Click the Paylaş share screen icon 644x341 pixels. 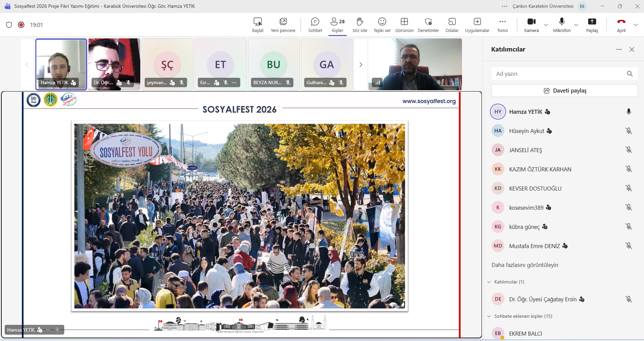point(592,22)
